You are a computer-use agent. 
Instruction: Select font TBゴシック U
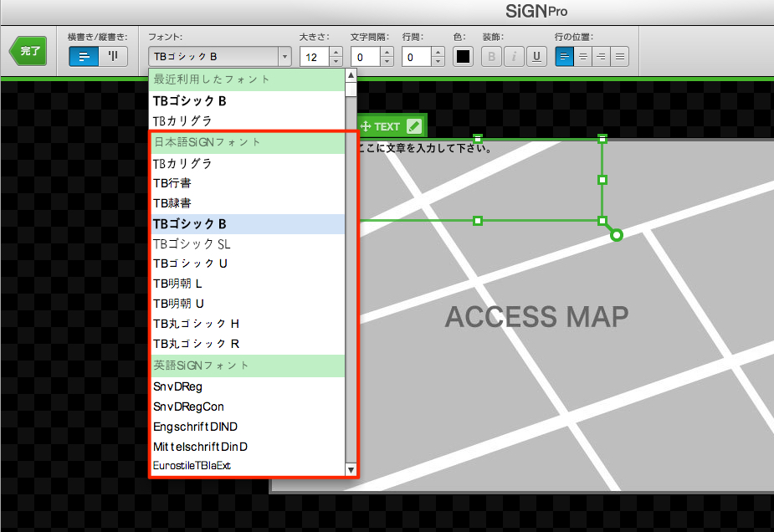click(247, 263)
